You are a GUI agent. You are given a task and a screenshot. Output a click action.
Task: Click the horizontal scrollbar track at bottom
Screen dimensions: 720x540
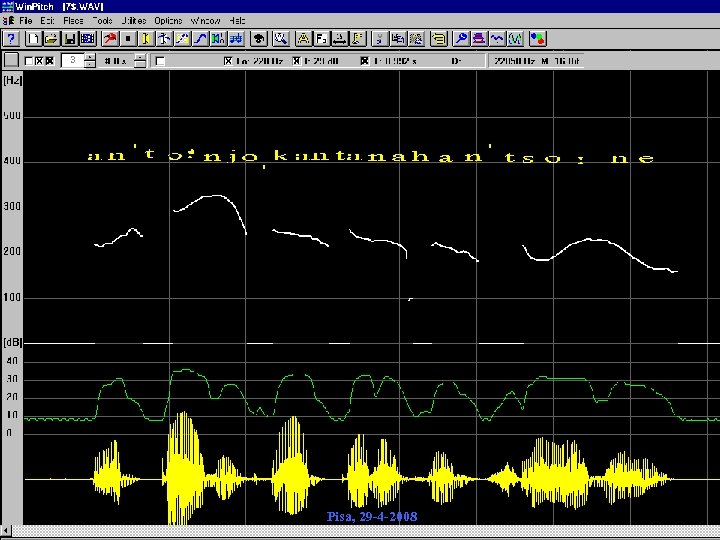pos(366,531)
